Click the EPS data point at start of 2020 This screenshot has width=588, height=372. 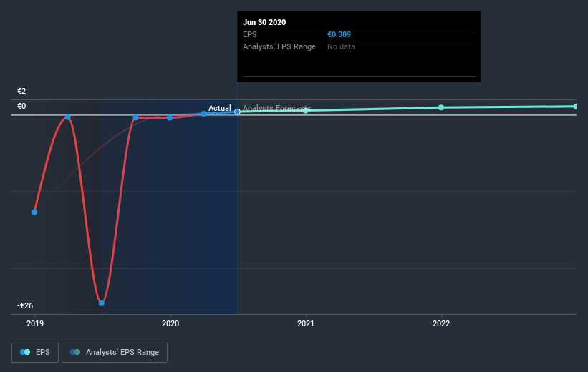coord(170,117)
